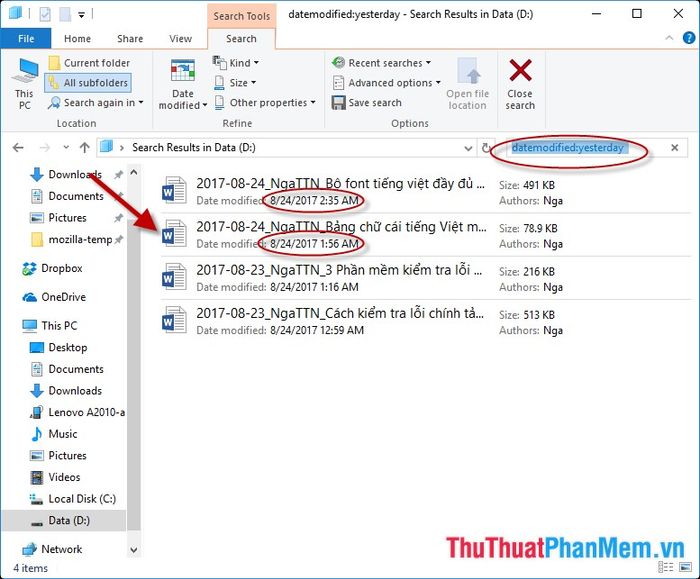700x579 pixels.
Task: Click Open file location button
Action: pos(467,84)
